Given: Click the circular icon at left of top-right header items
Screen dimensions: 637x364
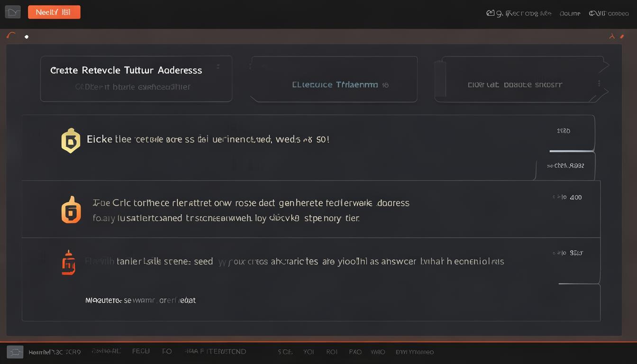Looking at the screenshot, I should click(x=491, y=13).
